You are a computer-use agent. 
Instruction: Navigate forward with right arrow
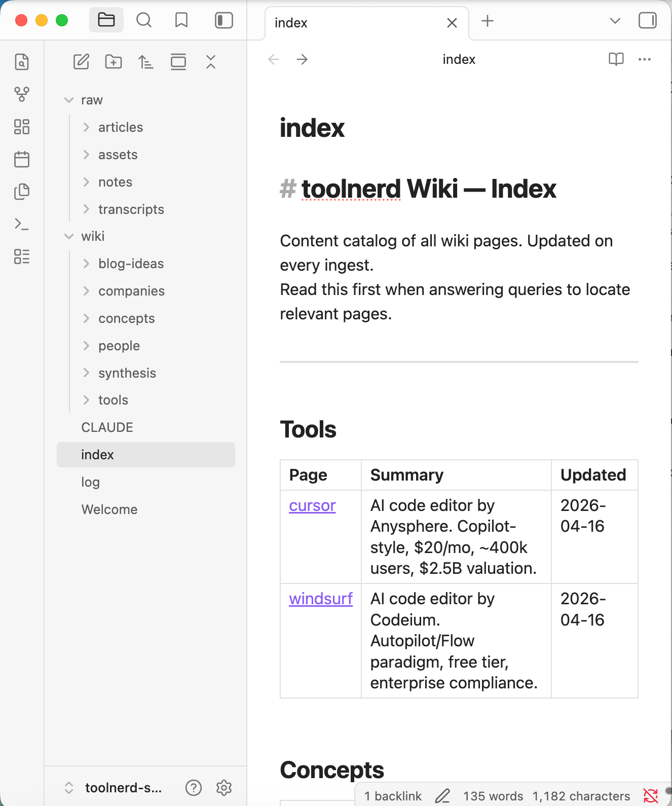coord(302,59)
